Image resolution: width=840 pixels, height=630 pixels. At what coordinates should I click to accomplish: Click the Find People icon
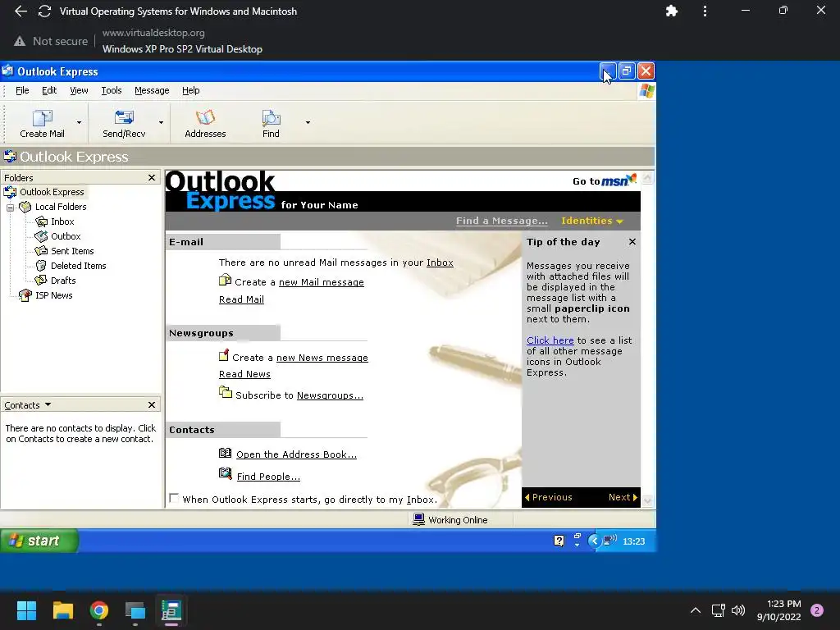225,473
